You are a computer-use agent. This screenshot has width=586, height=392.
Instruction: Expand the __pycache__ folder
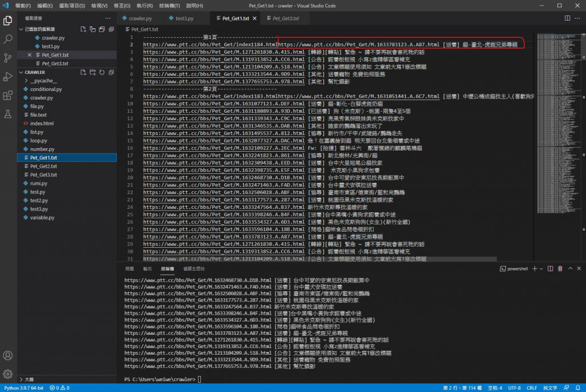point(26,81)
